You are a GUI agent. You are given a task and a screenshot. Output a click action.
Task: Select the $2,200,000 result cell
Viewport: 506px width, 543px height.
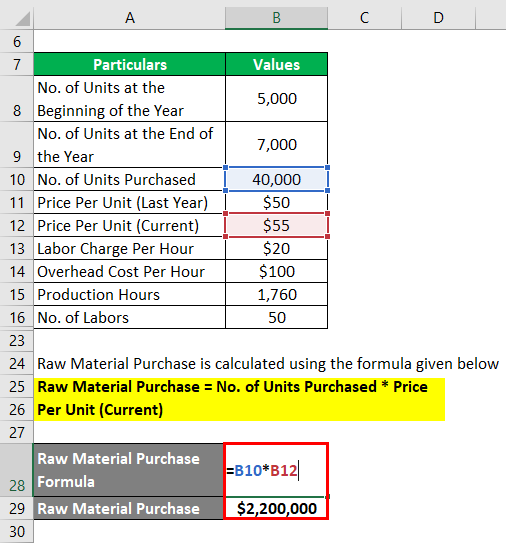(276, 508)
